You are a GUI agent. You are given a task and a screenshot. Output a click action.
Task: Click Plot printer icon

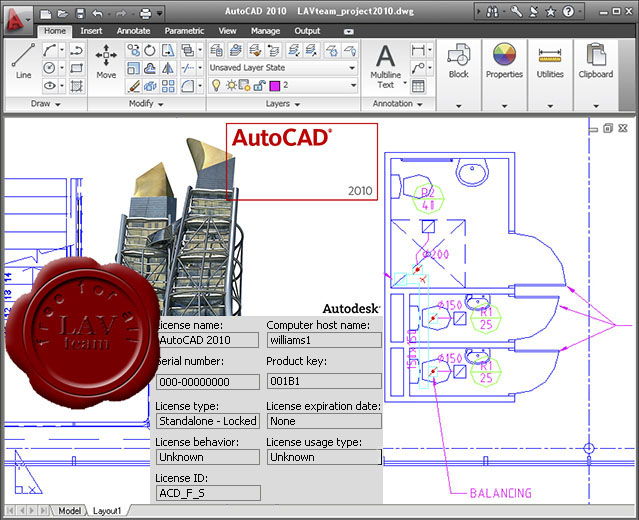145,14
